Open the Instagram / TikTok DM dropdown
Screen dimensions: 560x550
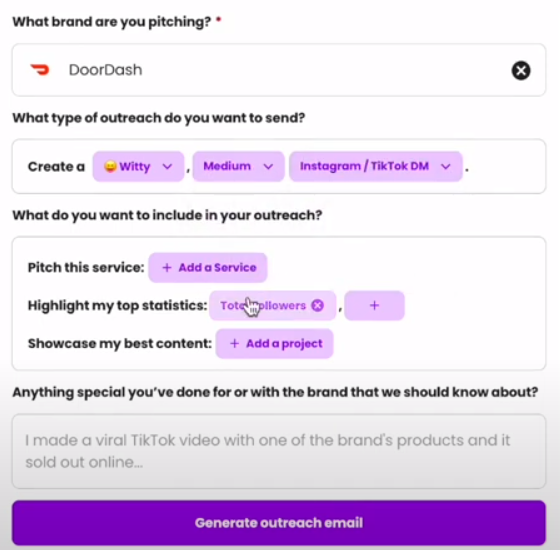tap(376, 166)
